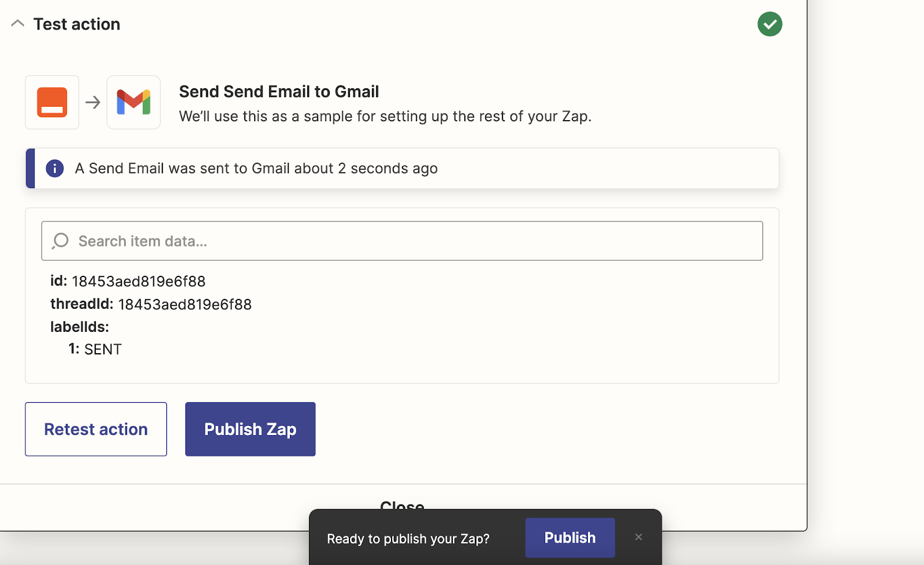
Task: Click the blue info icon in banner
Action: 55,169
